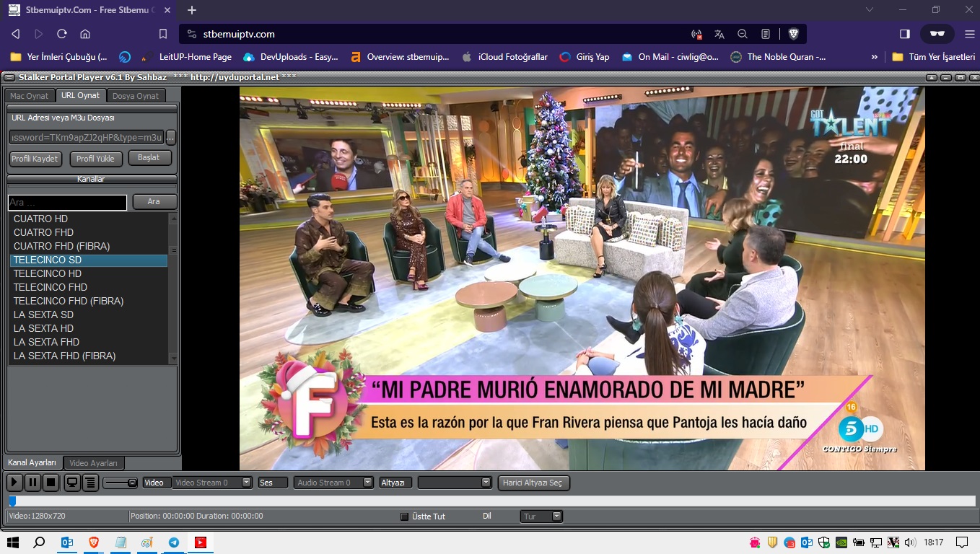The width and height of the screenshot is (980, 554).
Task: Click Harici Altyazı Seç button
Action: (x=533, y=483)
